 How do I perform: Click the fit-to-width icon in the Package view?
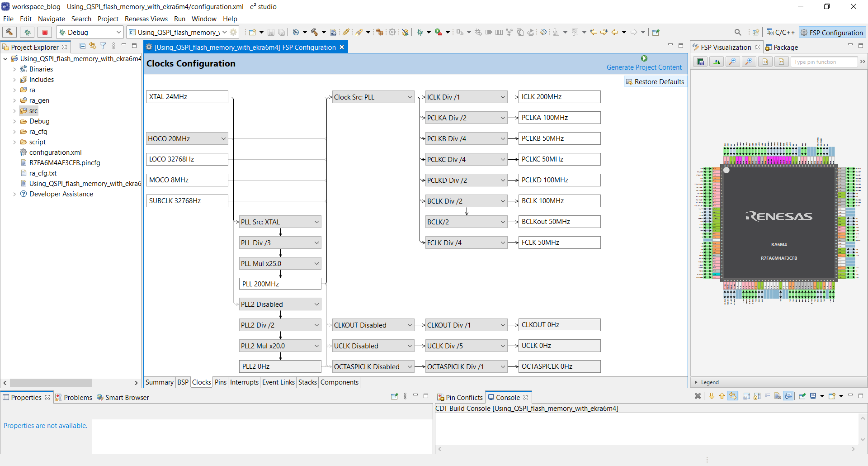point(782,62)
